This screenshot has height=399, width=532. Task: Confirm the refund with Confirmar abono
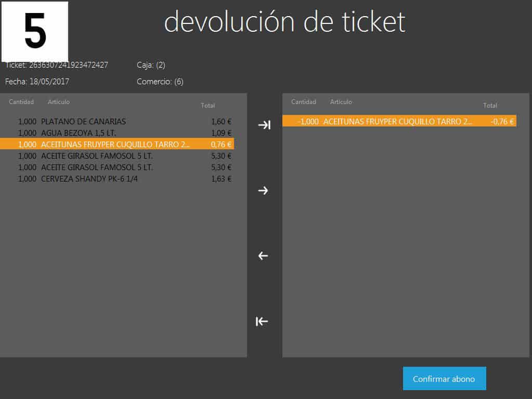(x=444, y=379)
